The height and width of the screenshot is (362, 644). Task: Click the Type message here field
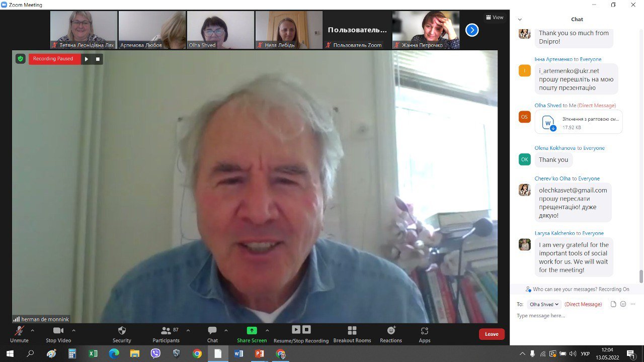pos(574,316)
